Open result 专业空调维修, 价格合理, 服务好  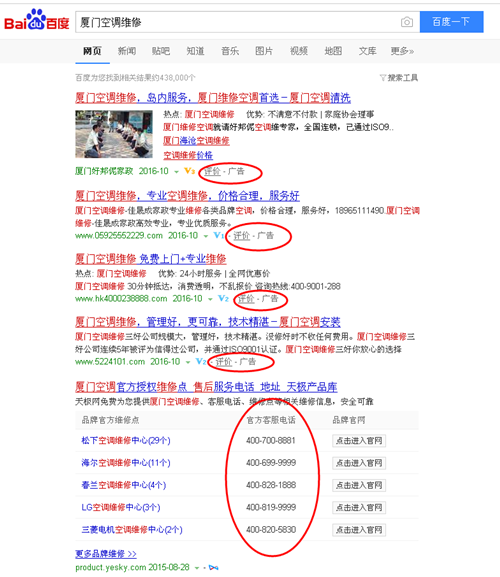(187, 196)
